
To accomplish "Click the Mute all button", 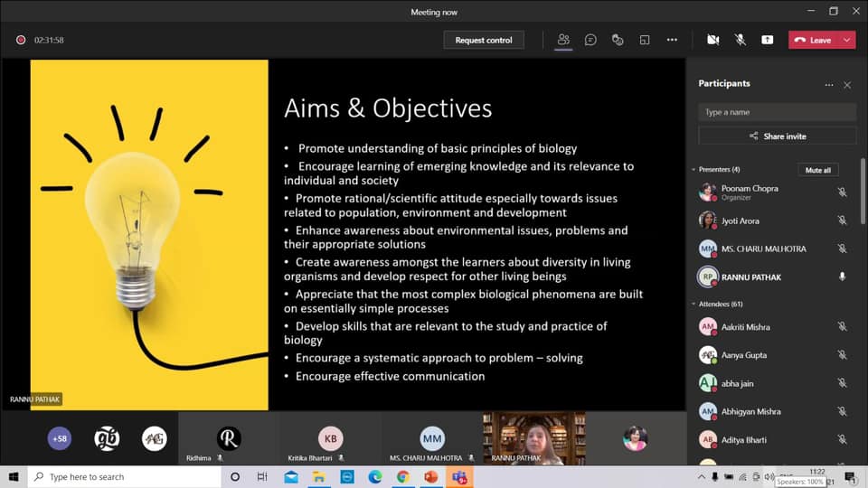I will (x=817, y=170).
